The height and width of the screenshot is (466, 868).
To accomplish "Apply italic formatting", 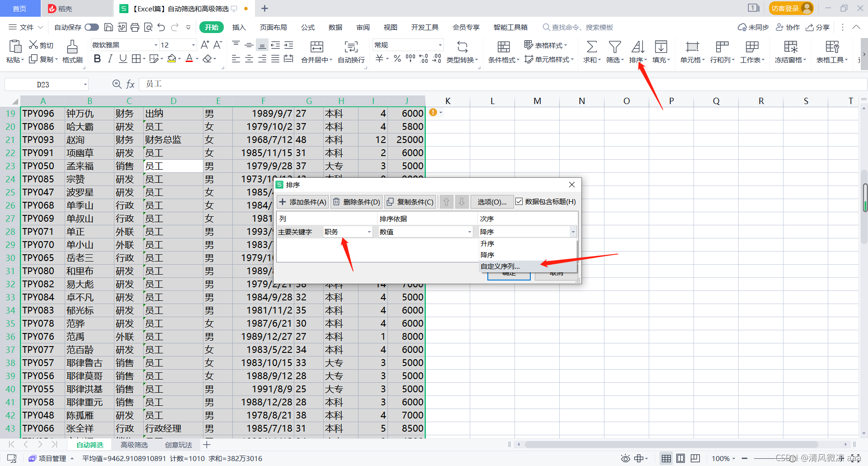I will pos(110,59).
